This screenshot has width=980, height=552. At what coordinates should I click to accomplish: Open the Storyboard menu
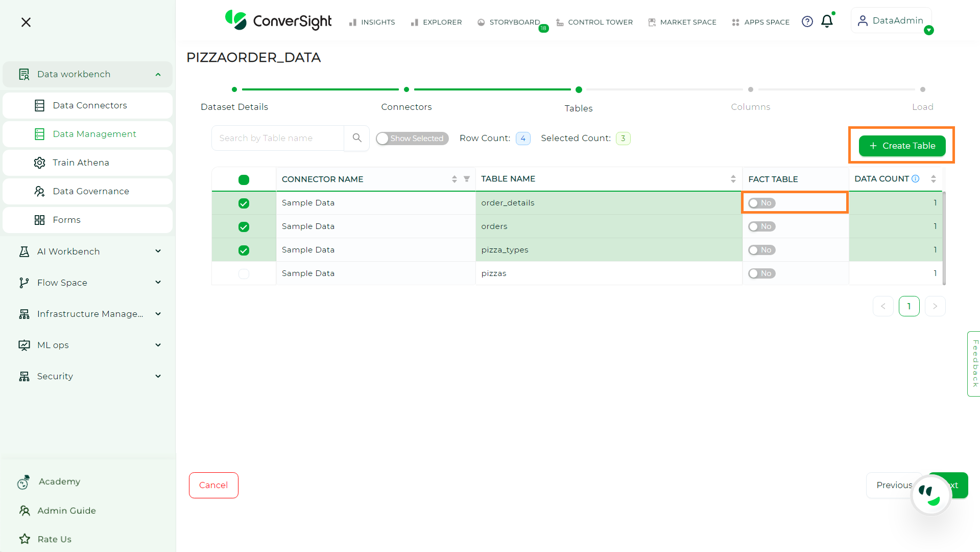(x=509, y=22)
